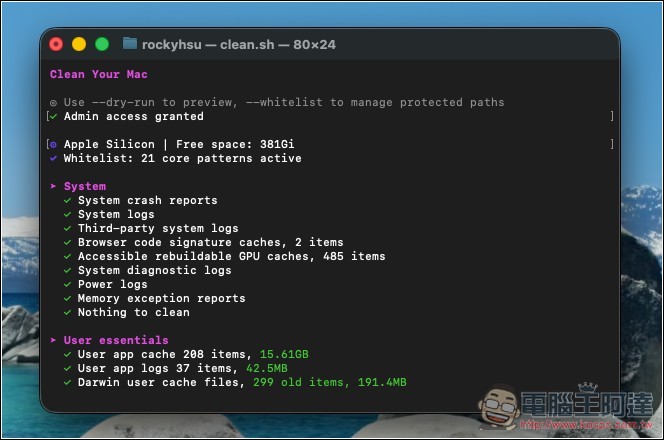
Task: Click the checkmark beside 'Darwin user cache files'
Action: (67, 382)
